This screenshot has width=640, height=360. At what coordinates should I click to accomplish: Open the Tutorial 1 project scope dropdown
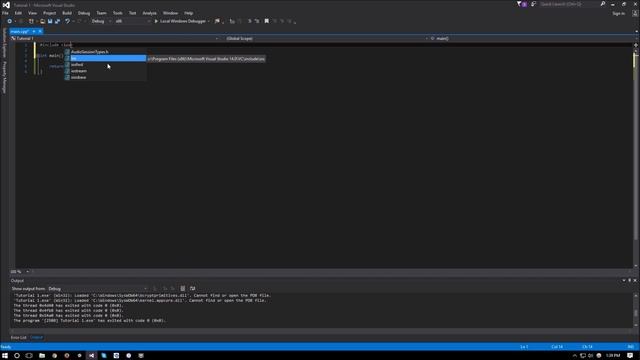(x=115, y=38)
